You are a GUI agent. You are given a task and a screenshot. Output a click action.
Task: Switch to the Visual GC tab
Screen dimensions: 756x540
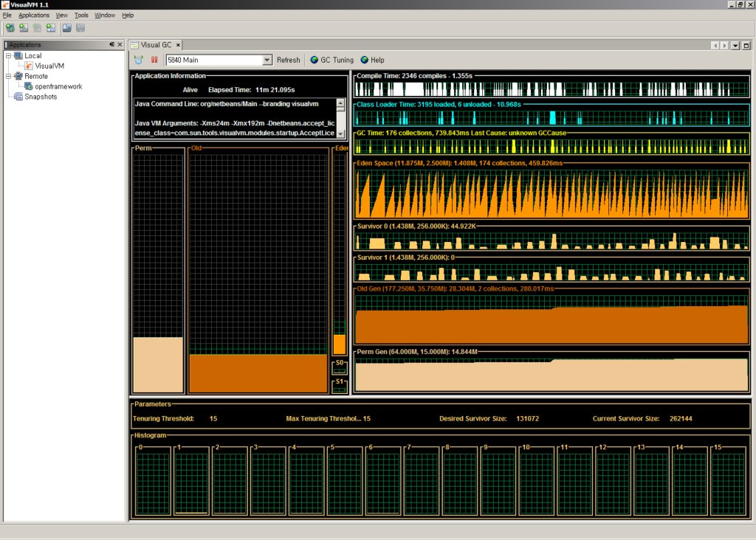[x=156, y=45]
